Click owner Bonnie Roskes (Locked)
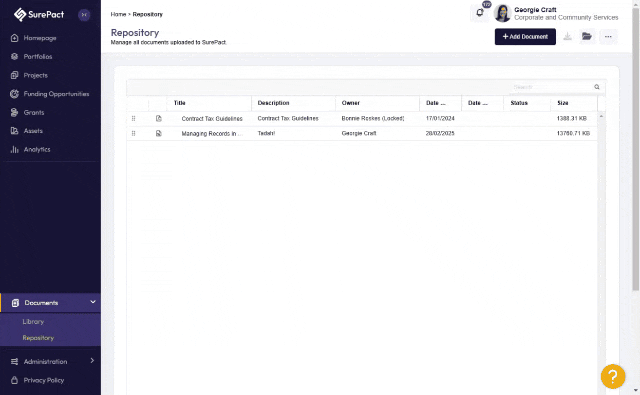This screenshot has height=395, width=640. (x=373, y=118)
